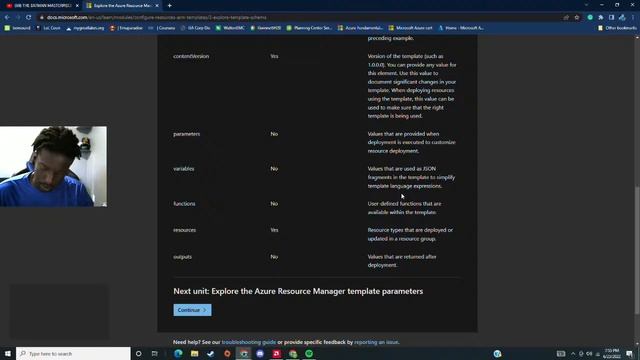
Task: Select the Explore the Azure Resource tab
Action: click(122, 6)
